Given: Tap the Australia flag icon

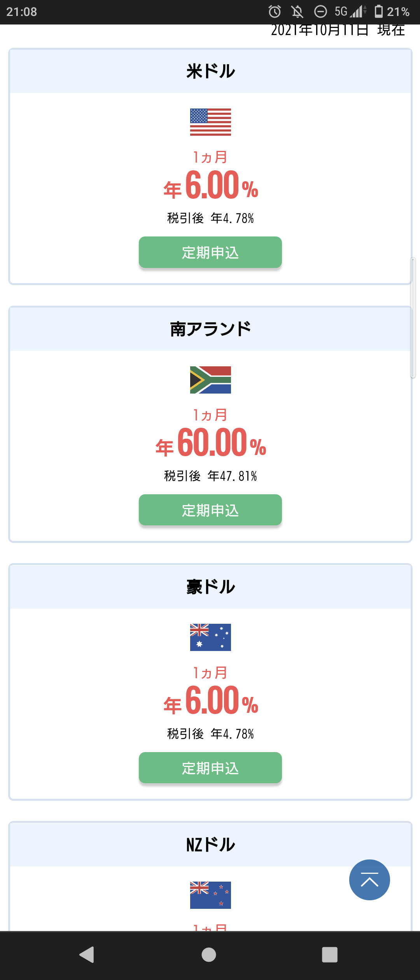Looking at the screenshot, I should tap(210, 637).
